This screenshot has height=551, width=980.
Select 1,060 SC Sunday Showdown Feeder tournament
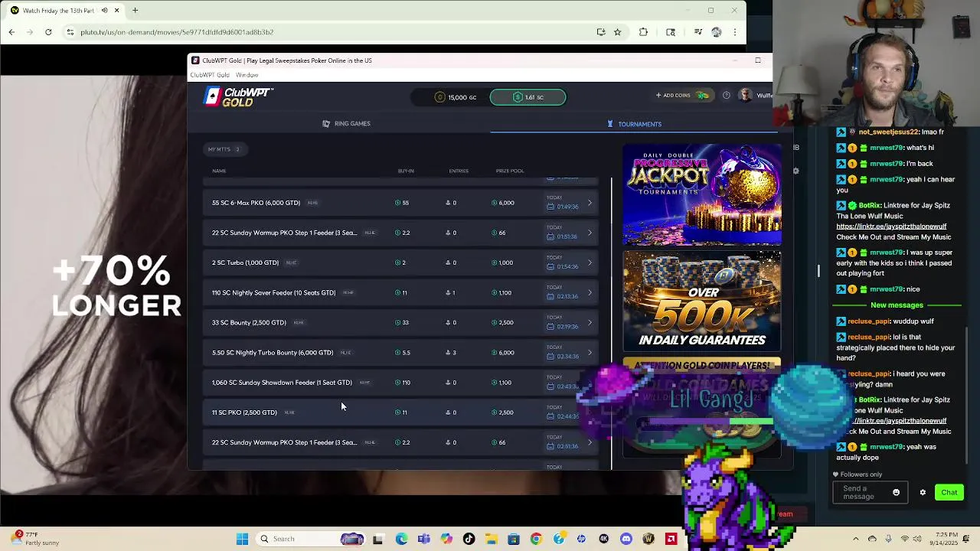coord(402,383)
